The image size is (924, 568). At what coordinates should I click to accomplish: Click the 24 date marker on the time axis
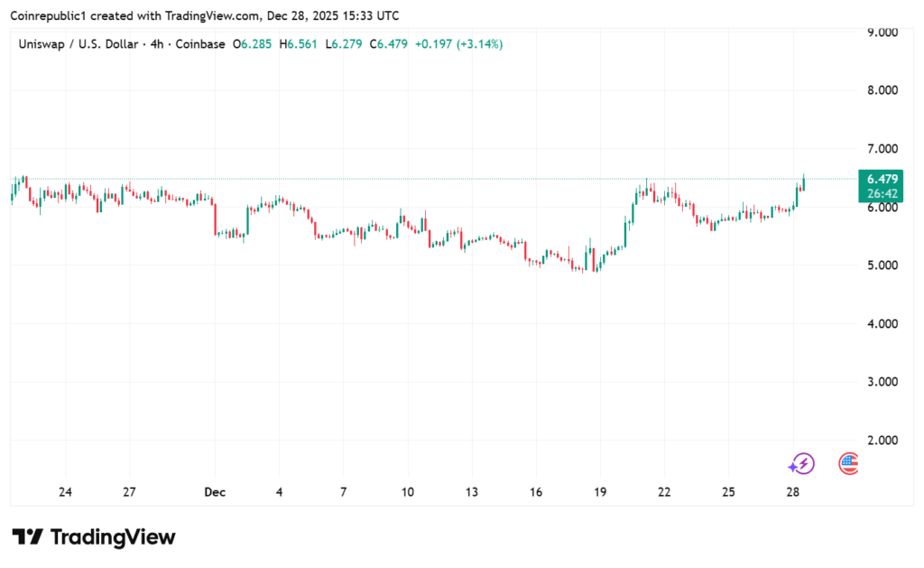(65, 492)
